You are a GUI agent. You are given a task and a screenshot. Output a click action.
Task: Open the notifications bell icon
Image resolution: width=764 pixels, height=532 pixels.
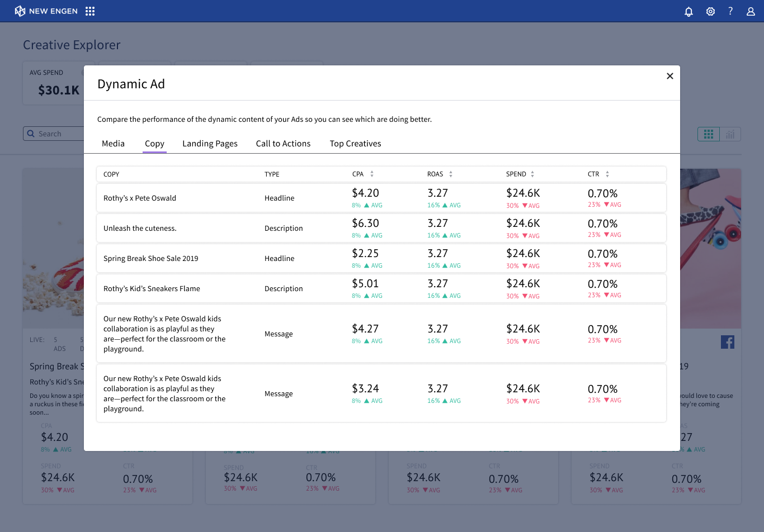689,11
